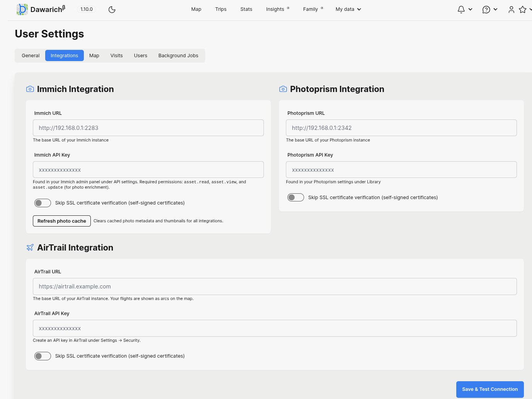Image resolution: width=532 pixels, height=399 pixels.
Task: Open Family in top navigation
Action: pyautogui.click(x=313, y=9)
